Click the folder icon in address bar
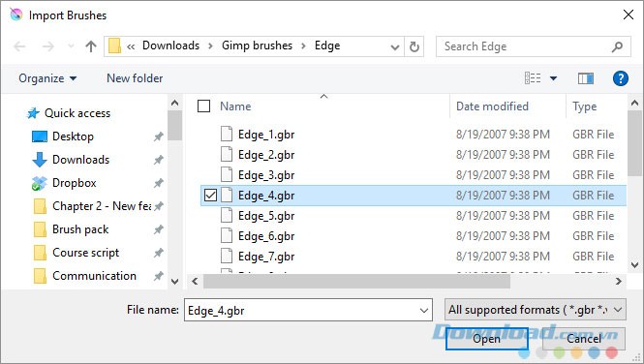The height and width of the screenshot is (364, 644). click(x=114, y=45)
